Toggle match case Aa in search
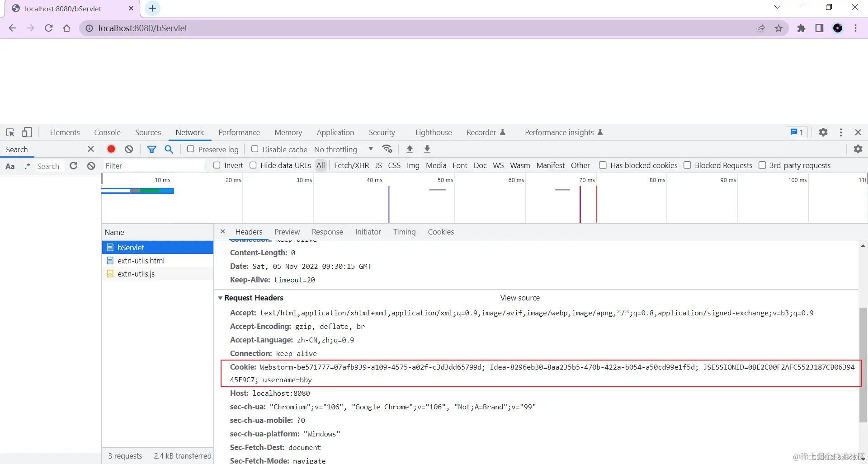This screenshot has width=868, height=464. (x=10, y=166)
